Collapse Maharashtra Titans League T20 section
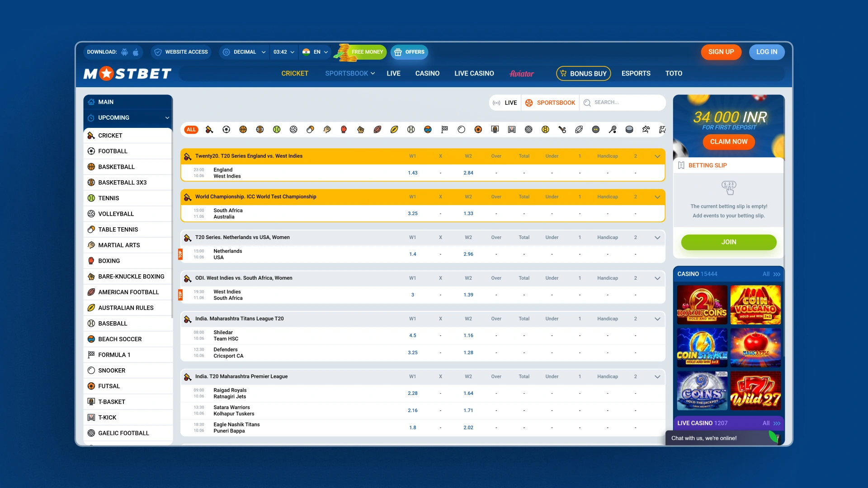The width and height of the screenshot is (868, 488). coord(657,319)
